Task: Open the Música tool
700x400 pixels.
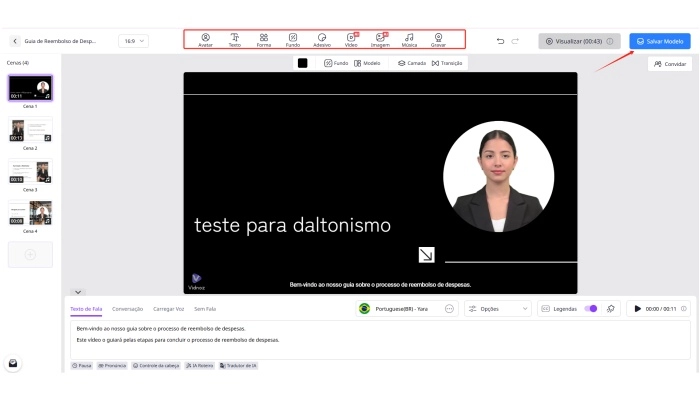Action: tap(409, 40)
